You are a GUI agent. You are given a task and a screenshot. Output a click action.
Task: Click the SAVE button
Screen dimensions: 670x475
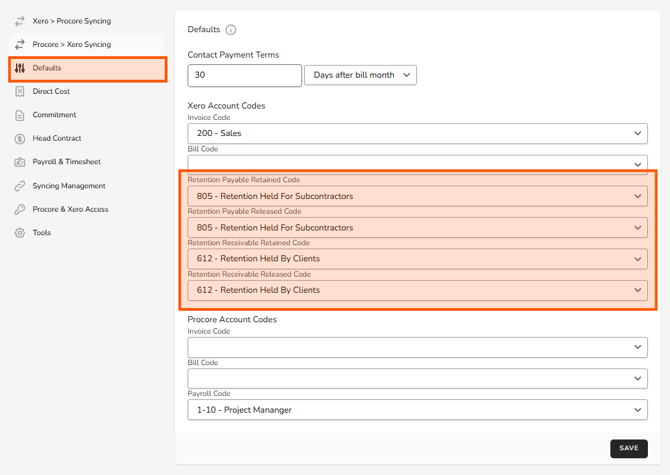(629, 449)
